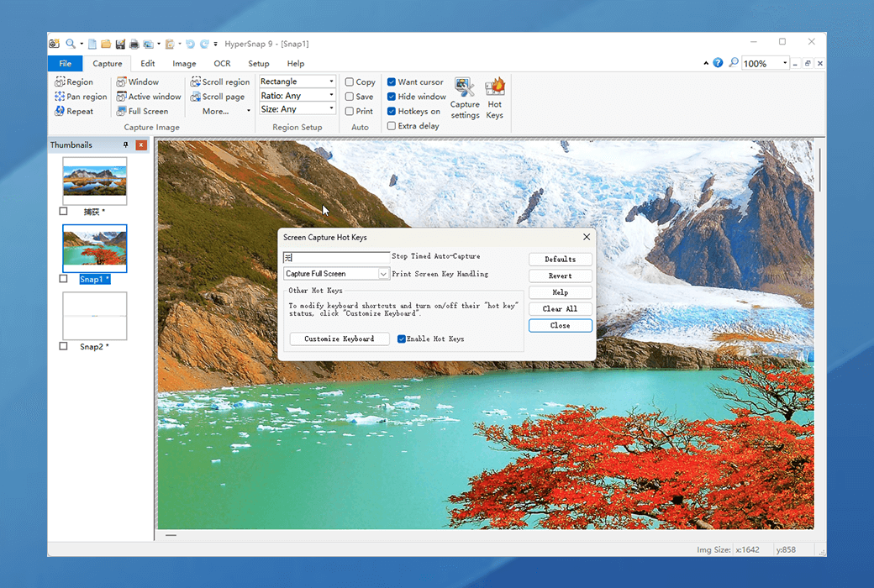Check the box next to Snap2 thumbnail
The width and height of the screenshot is (874, 588).
click(x=64, y=346)
